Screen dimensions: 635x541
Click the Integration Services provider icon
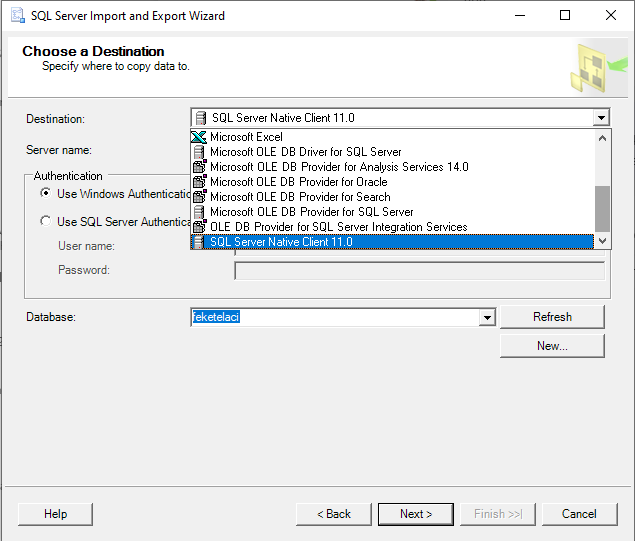click(x=199, y=226)
